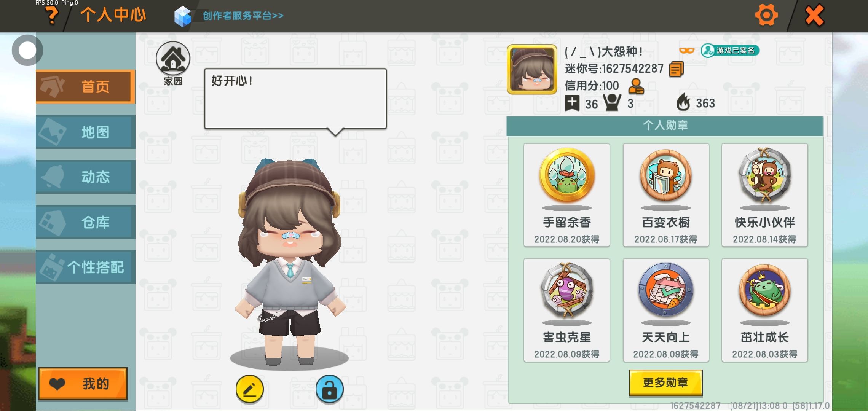Screen dimensions: 868x411
Task: Open 创作者服务平台 link
Action: click(243, 16)
